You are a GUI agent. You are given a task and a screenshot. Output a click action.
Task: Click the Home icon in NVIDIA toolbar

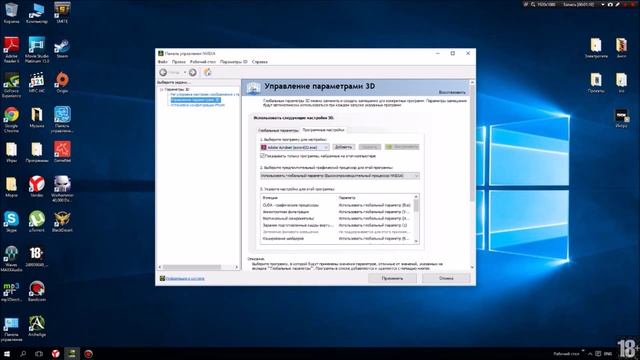point(207,72)
